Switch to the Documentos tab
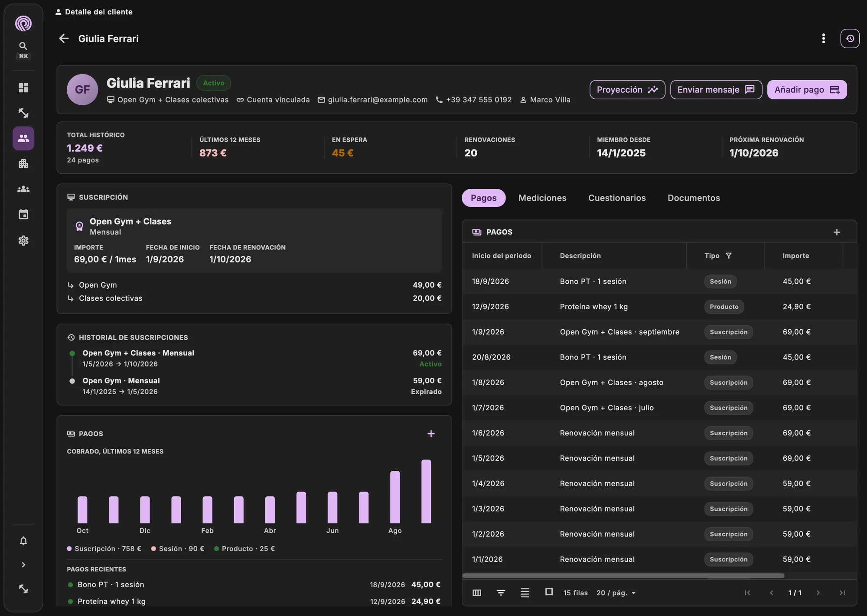The width and height of the screenshot is (867, 616). point(694,198)
